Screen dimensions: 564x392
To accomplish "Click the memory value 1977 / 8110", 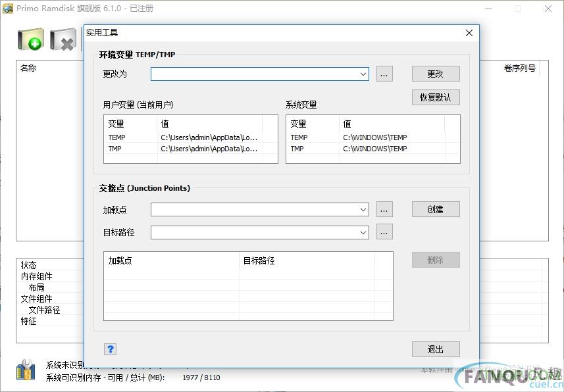I will 201,378.
